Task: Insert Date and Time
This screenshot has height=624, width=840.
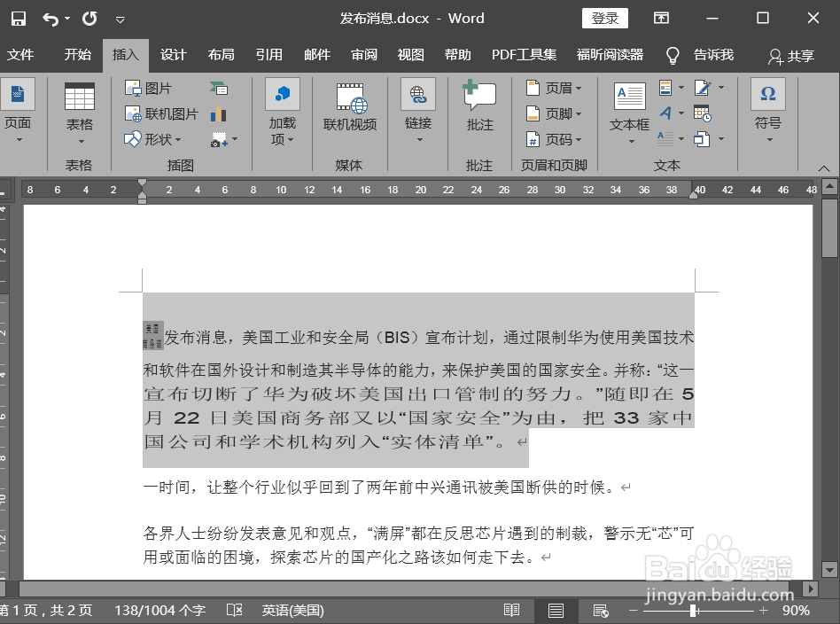Action: (703, 113)
